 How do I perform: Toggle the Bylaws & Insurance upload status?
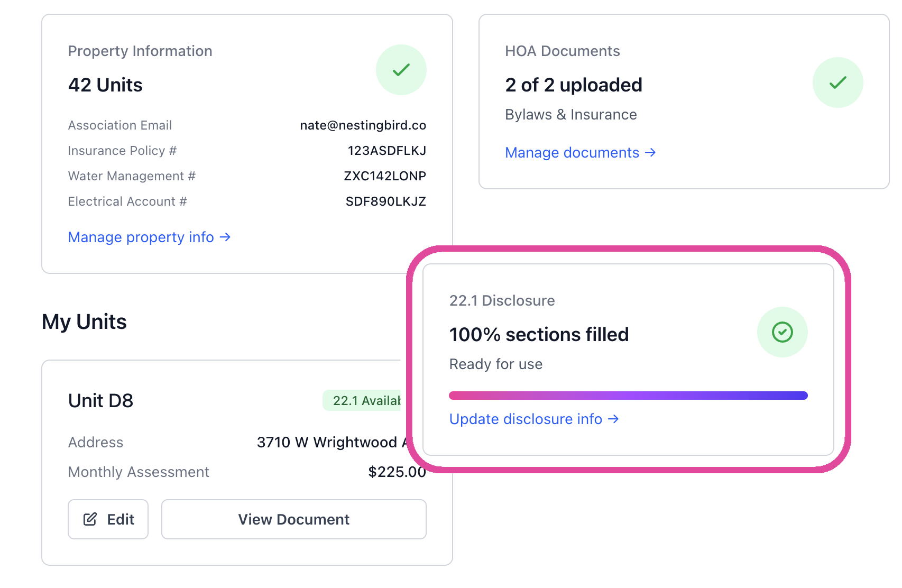pos(571,114)
